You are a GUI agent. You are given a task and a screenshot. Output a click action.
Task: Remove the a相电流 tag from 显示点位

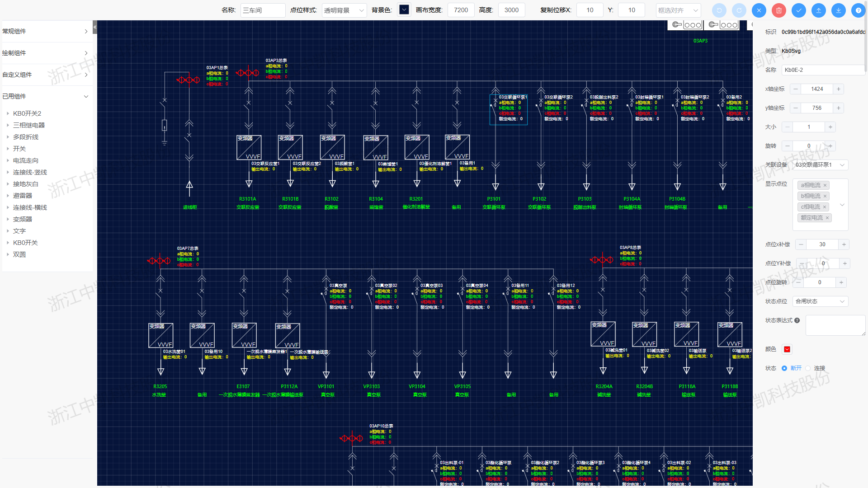tap(825, 185)
